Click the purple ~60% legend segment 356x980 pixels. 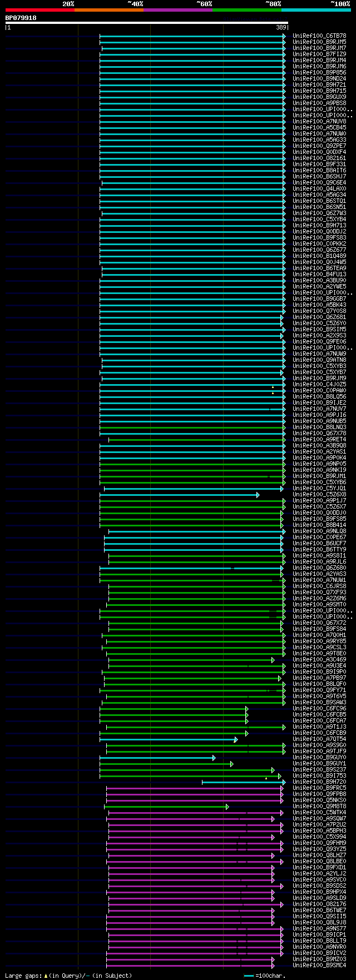178,10
